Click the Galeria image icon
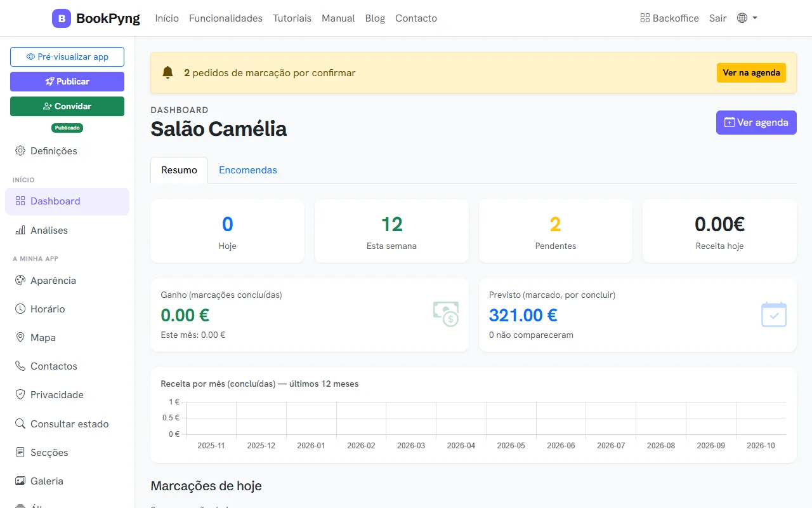Screen dimensions: 812x508 click(x=20, y=481)
